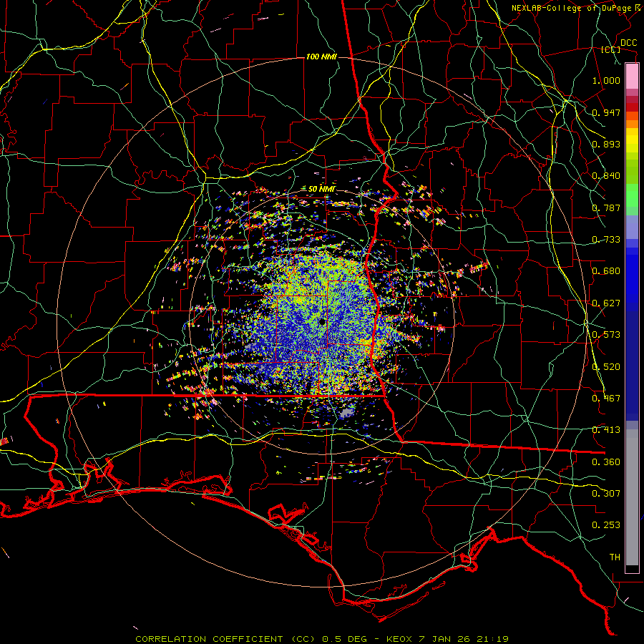644x644 pixels.
Task: Click the 0.787 color scale value
Action: [606, 208]
